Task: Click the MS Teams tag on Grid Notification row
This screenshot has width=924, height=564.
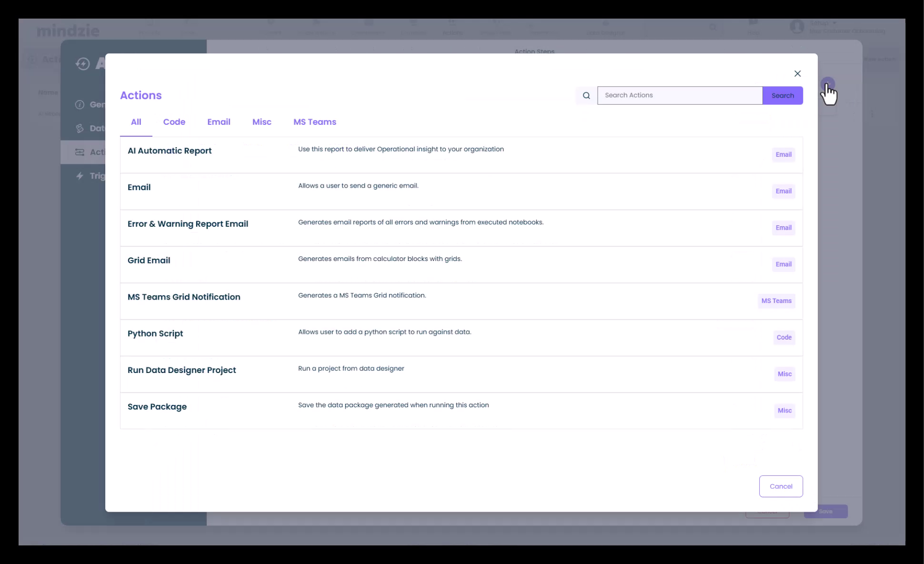Action: [776, 301]
